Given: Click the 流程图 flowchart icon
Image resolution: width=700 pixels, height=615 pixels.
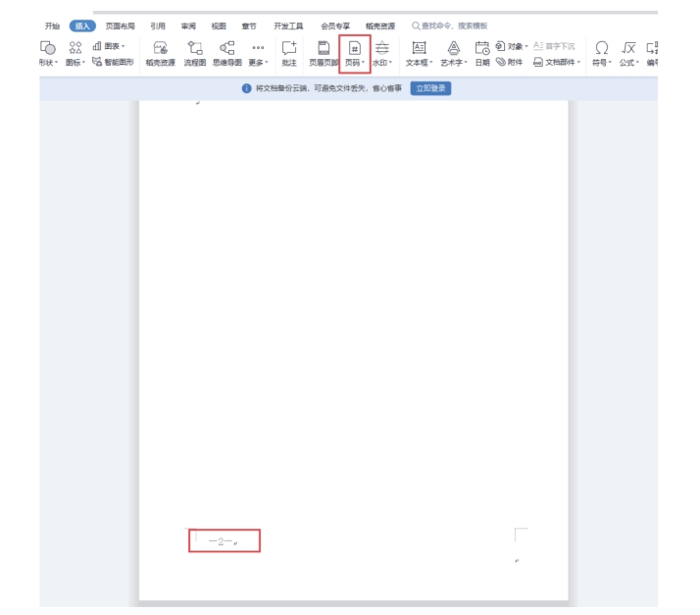Looking at the screenshot, I should pos(194,53).
